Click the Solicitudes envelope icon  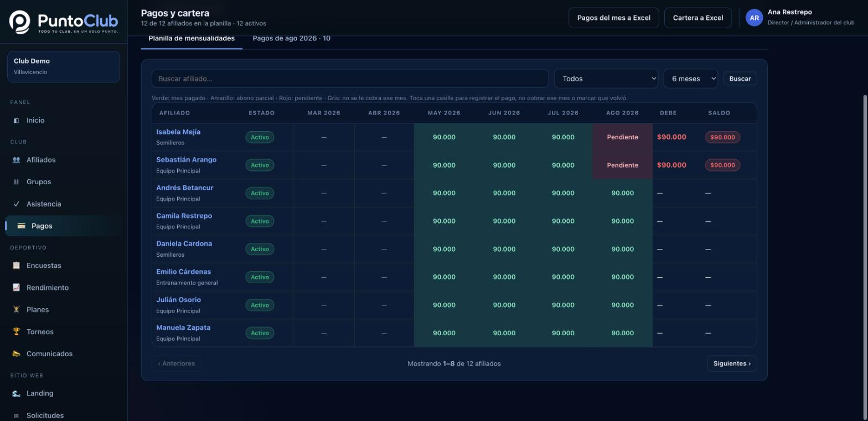[x=16, y=415]
